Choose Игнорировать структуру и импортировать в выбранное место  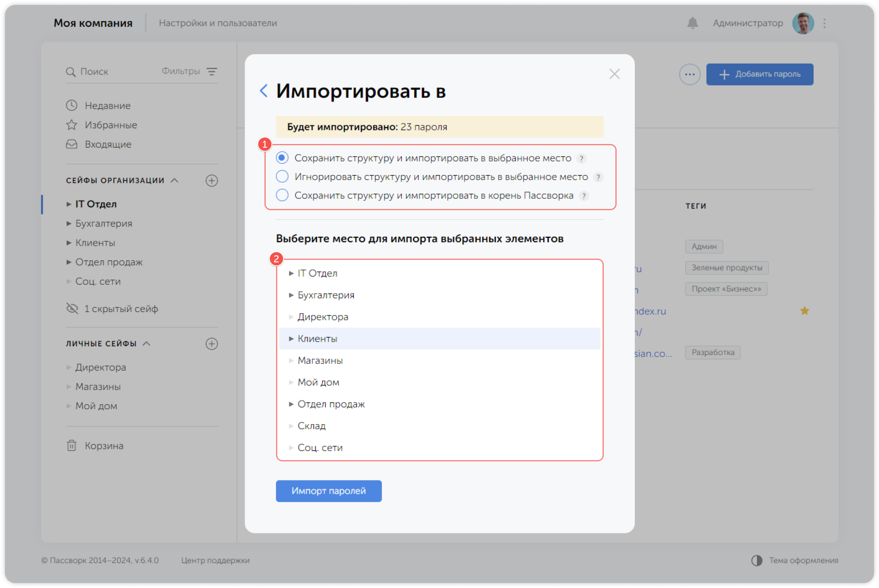tap(282, 176)
